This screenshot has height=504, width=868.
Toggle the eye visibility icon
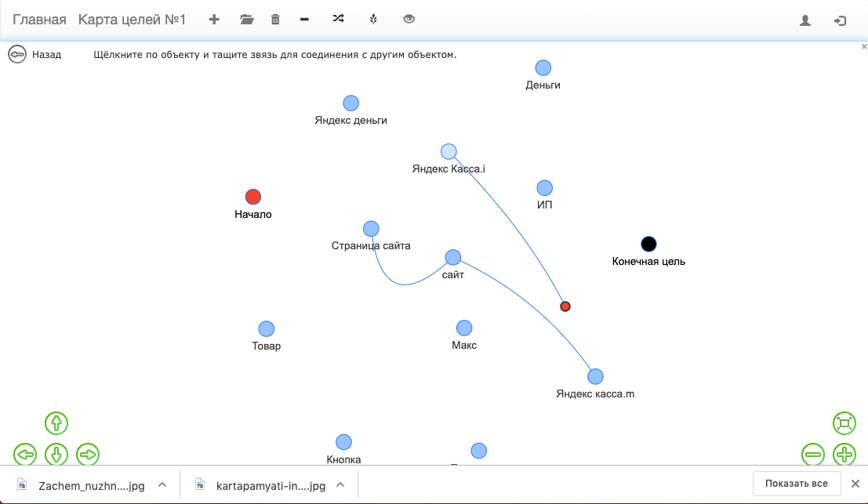click(409, 19)
